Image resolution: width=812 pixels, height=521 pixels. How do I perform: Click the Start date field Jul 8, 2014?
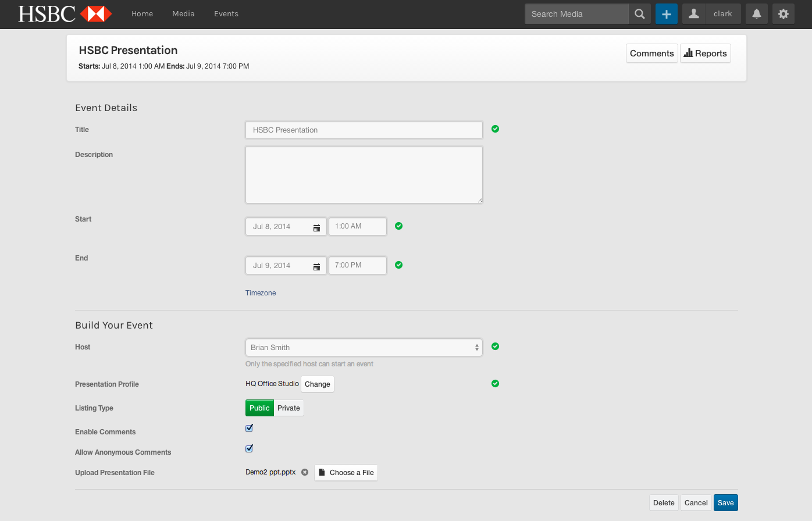tap(286, 227)
